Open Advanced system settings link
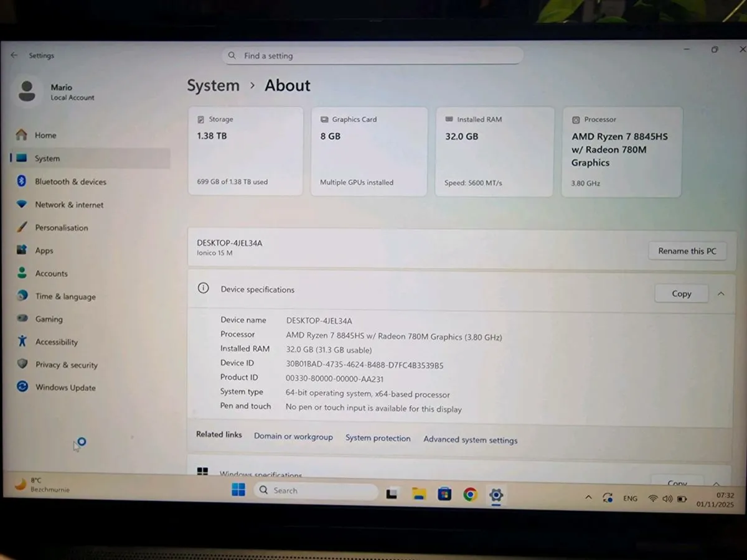The width and height of the screenshot is (747, 560). [470, 439]
